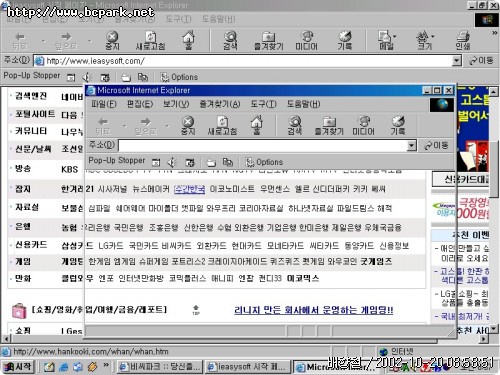Open Favorites (즐겨찾기) in front window toolbar

329,125
